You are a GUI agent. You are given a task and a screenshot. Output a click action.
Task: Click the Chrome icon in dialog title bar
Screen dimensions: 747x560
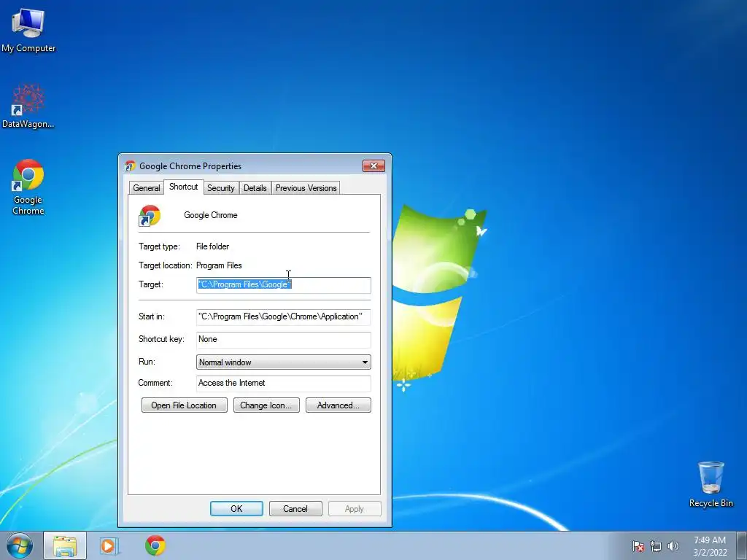[130, 166]
